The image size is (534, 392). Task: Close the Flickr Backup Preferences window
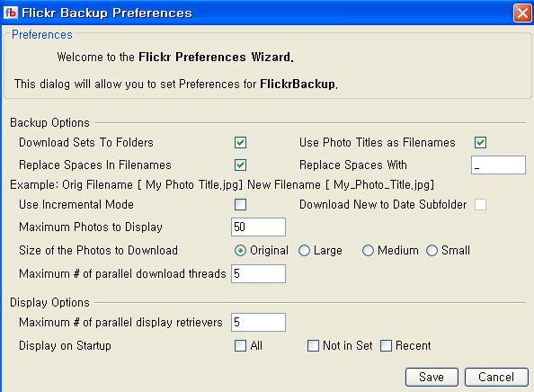(x=522, y=13)
